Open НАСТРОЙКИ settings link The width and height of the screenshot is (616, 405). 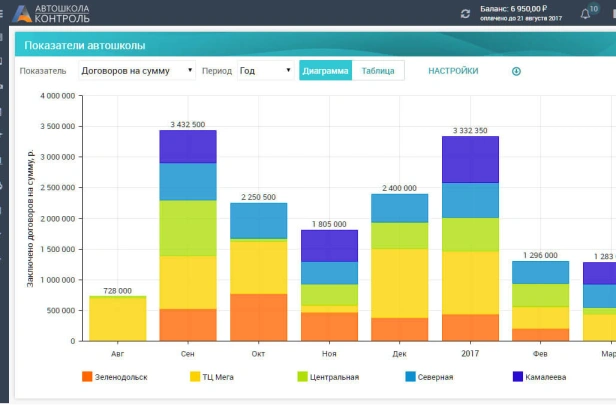point(453,71)
